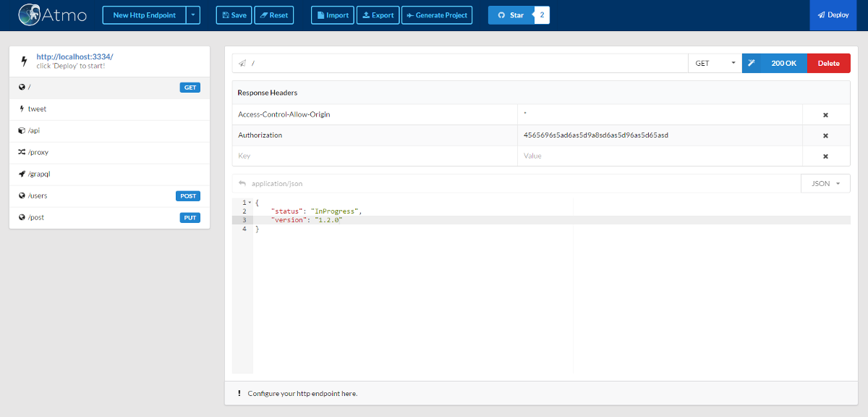Open the /users POST endpoint

click(x=110, y=196)
